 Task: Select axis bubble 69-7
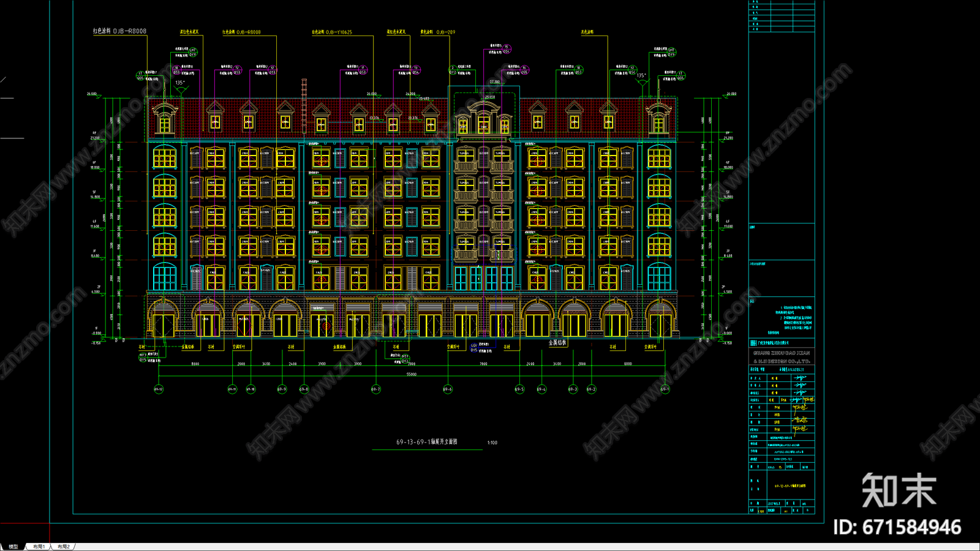point(375,389)
